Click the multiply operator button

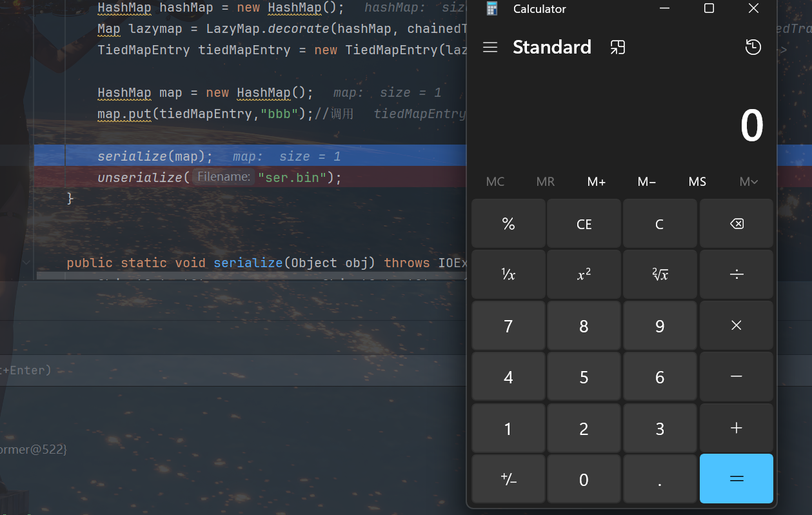[x=736, y=326]
